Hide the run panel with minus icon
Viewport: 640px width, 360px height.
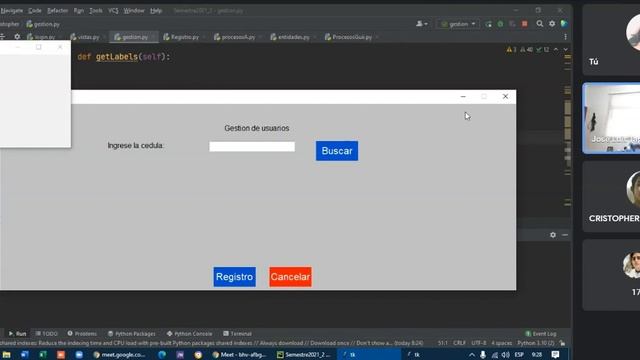pos(565,235)
